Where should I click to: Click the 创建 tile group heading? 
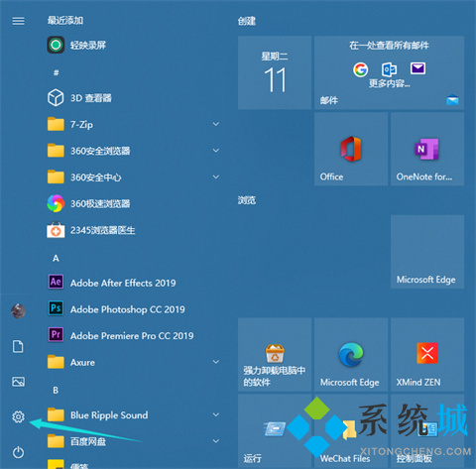[x=247, y=21]
